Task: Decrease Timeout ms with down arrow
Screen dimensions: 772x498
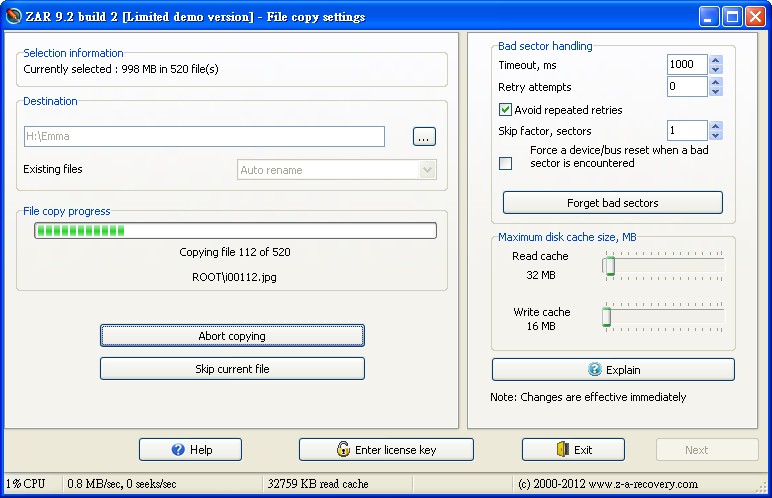Action: 716,69
